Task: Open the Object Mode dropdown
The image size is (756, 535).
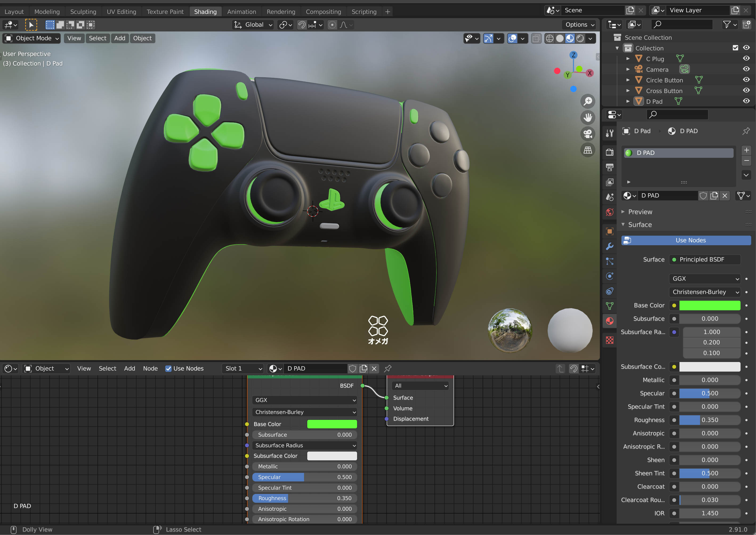Action: [x=32, y=38]
